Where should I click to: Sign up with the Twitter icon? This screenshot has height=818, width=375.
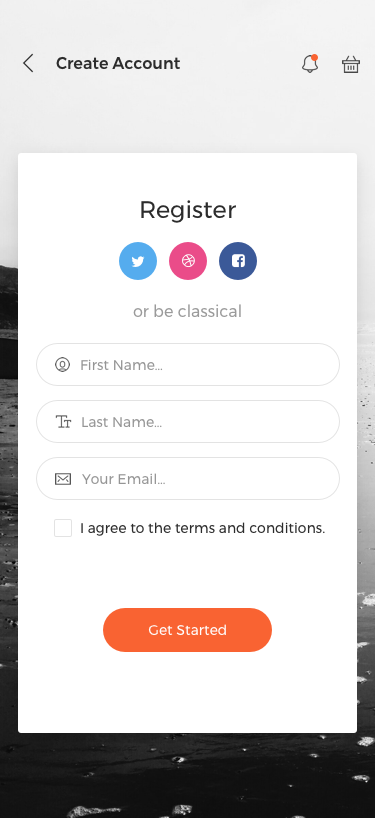138,261
